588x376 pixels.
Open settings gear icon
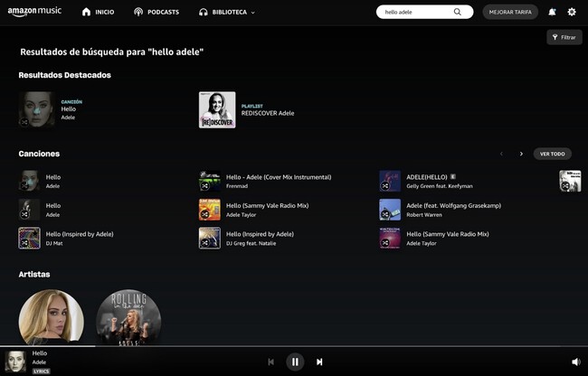(x=572, y=12)
